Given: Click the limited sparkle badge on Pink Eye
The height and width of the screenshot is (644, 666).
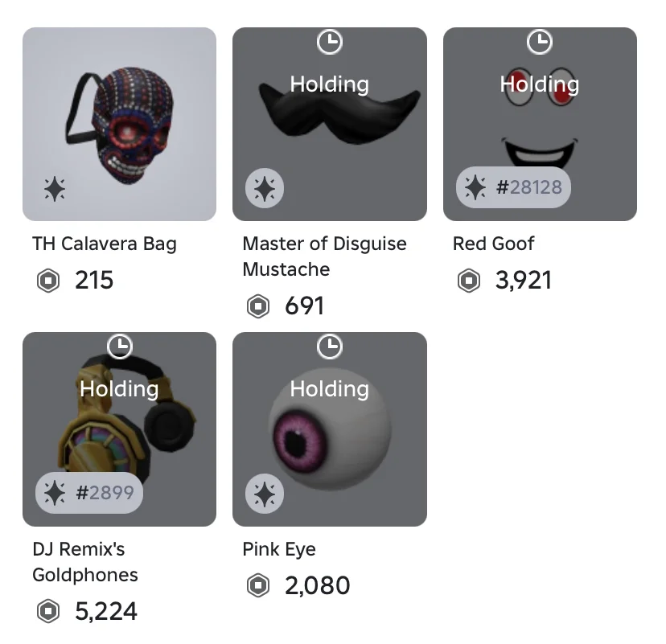Looking at the screenshot, I should (x=265, y=494).
